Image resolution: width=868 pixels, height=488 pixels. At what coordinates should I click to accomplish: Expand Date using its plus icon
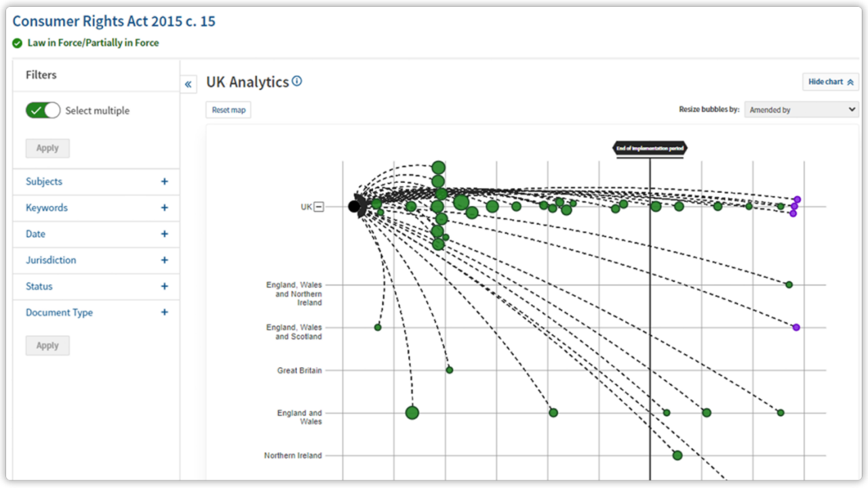coord(164,234)
